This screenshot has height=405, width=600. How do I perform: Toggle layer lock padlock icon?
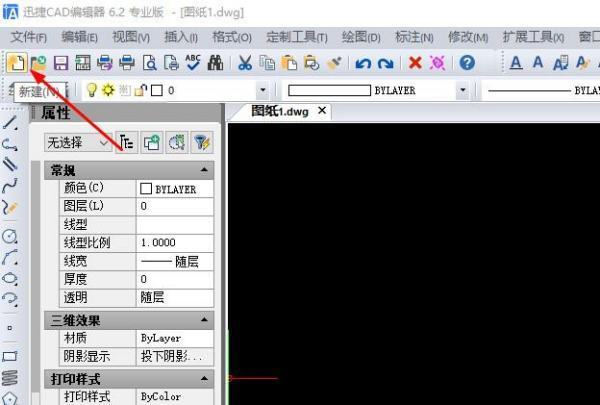click(x=141, y=90)
